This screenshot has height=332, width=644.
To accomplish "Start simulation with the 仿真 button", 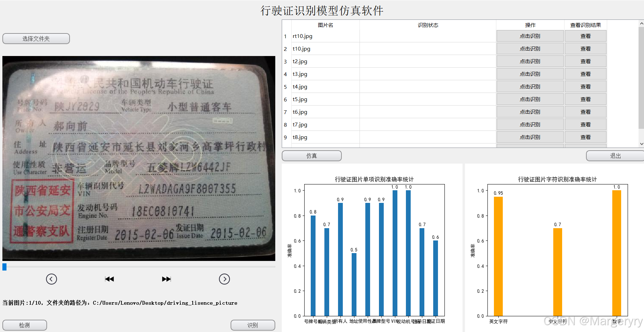I will tap(311, 155).
